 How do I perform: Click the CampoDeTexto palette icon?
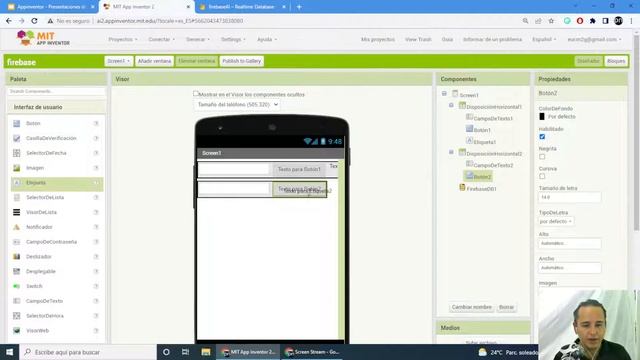(17, 301)
